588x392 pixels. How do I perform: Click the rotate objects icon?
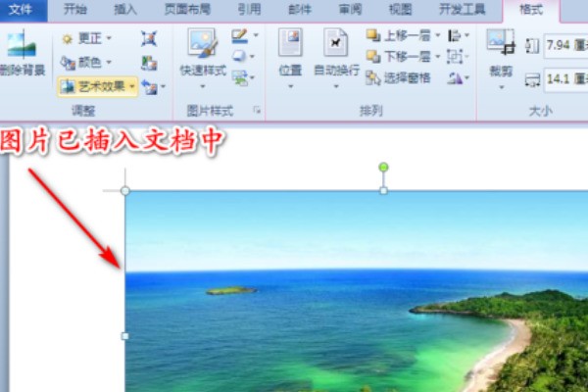[x=454, y=78]
